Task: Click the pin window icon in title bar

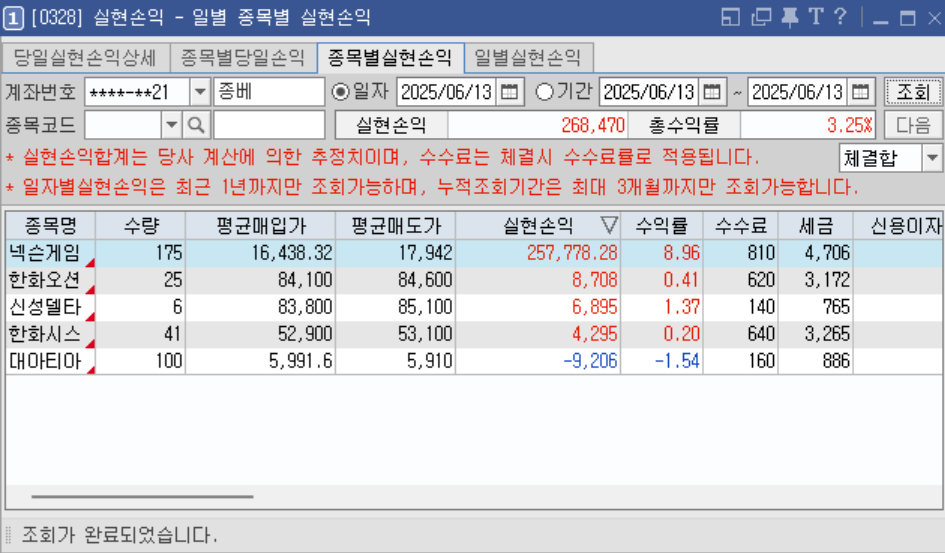Action: tap(790, 17)
